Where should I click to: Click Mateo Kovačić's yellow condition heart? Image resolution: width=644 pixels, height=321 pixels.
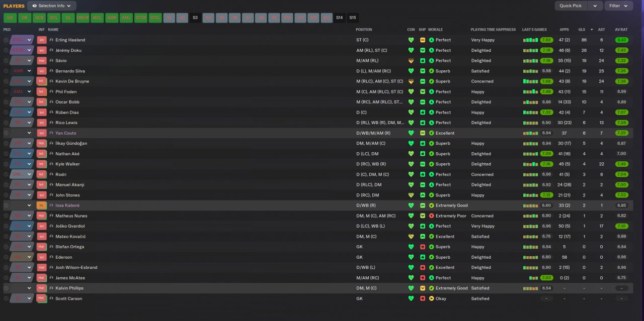pos(411,237)
